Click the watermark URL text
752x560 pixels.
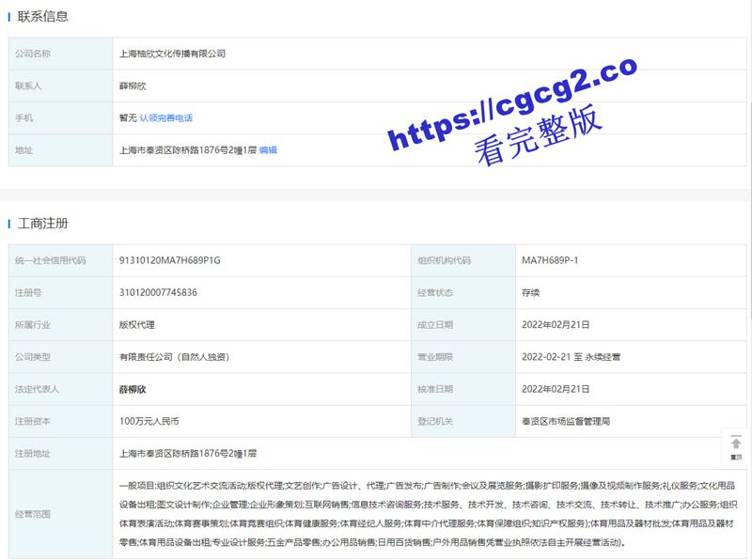(x=512, y=103)
